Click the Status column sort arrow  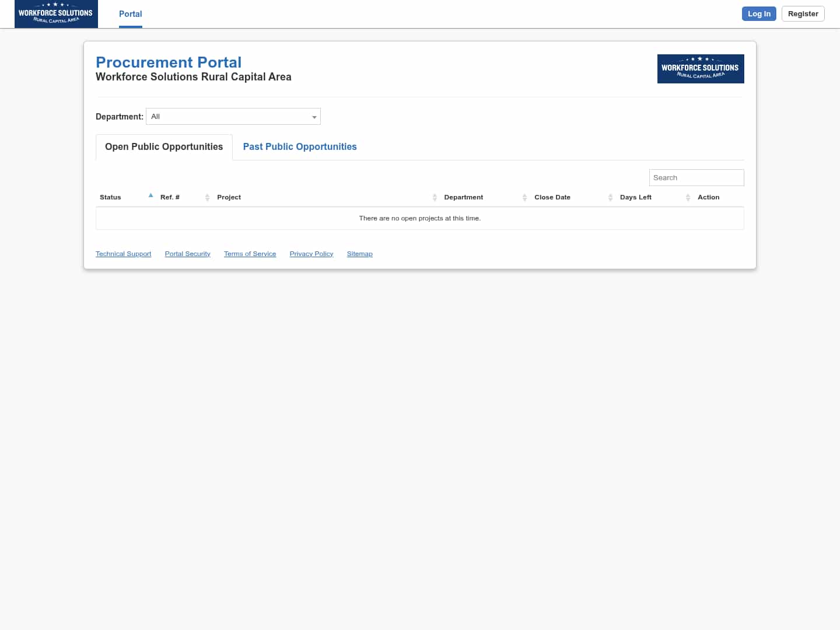150,195
